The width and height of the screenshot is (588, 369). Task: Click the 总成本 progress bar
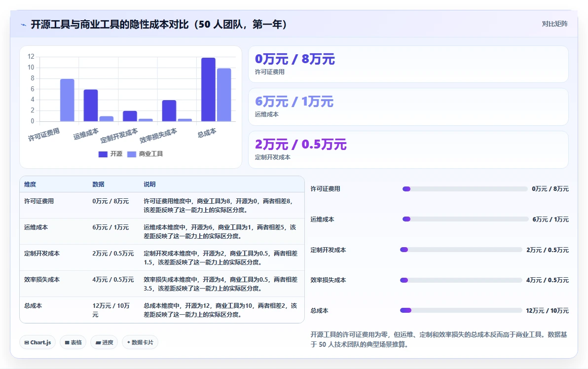coord(461,310)
